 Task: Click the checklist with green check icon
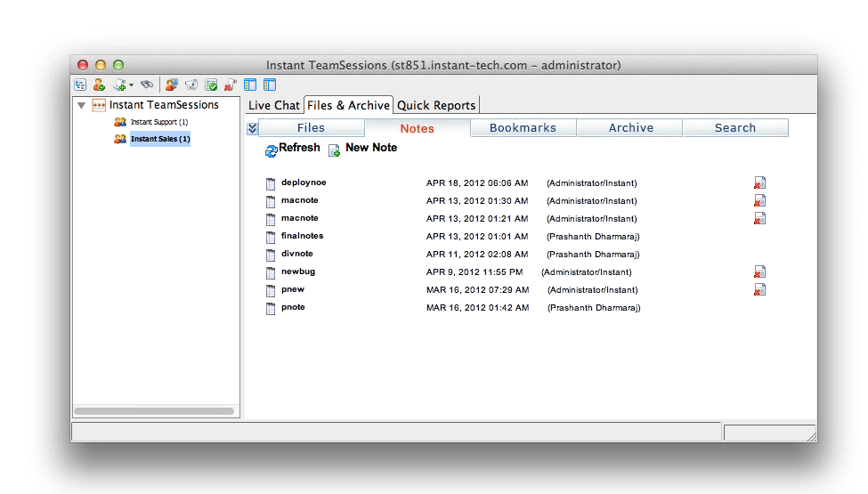pyautogui.click(x=211, y=85)
